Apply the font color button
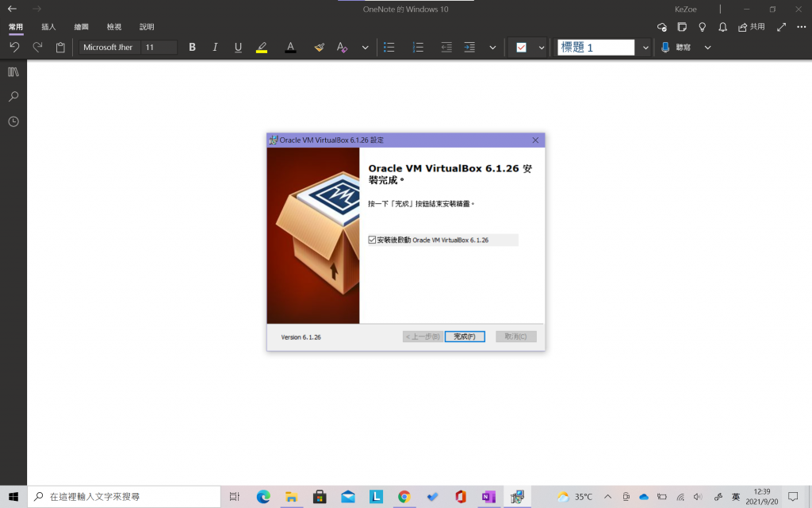This screenshot has height=508, width=812. [290, 47]
